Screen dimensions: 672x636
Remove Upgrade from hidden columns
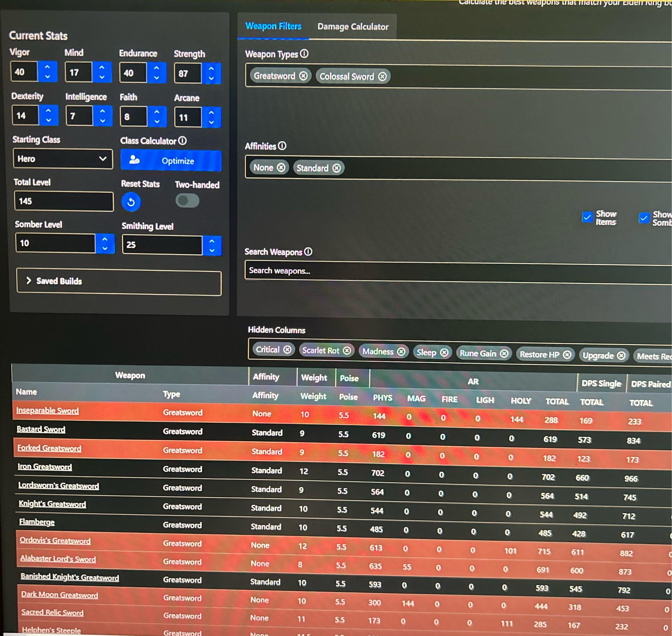621,356
